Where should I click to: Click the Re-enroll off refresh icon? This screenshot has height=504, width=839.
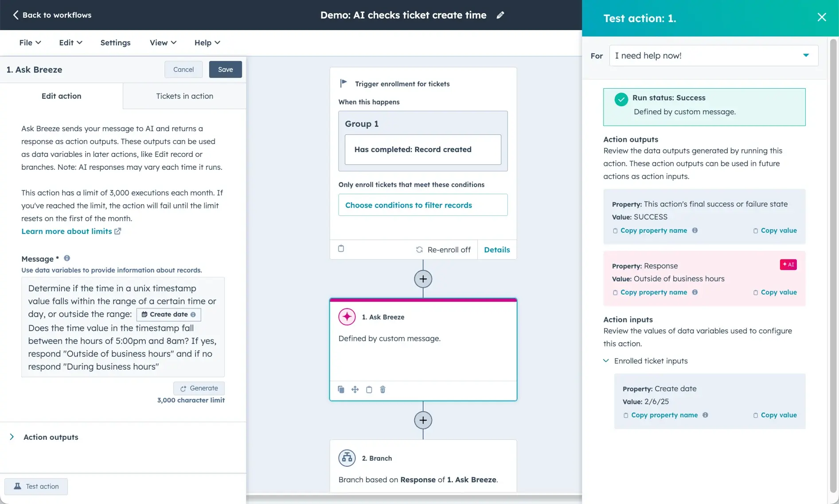[419, 250]
